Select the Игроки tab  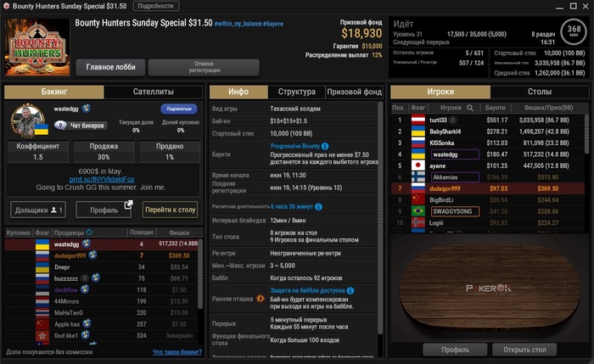tap(440, 92)
